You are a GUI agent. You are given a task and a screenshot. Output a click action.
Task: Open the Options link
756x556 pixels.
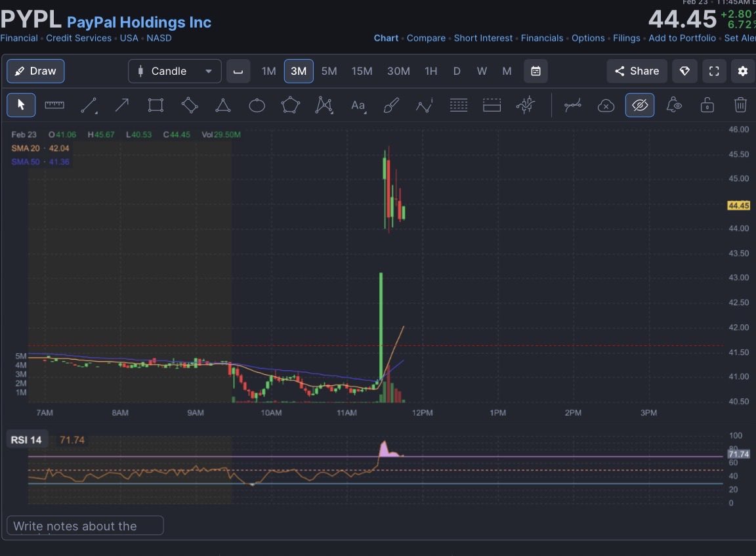click(x=588, y=38)
